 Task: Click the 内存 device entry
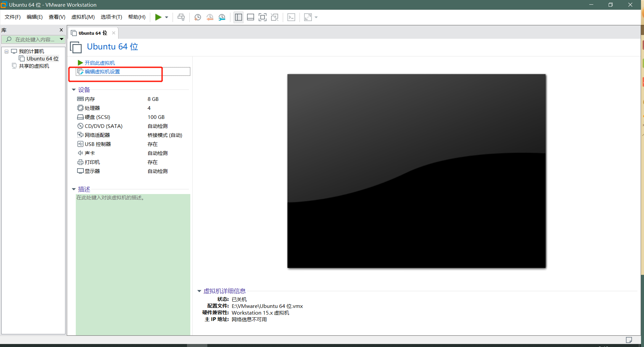click(x=90, y=99)
